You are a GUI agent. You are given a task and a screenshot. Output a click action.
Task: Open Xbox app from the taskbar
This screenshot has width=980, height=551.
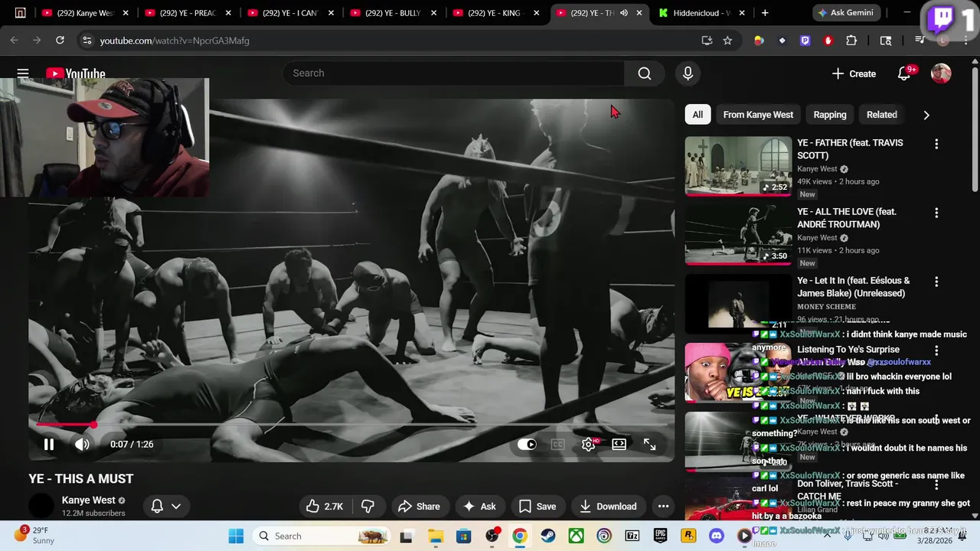tap(576, 536)
